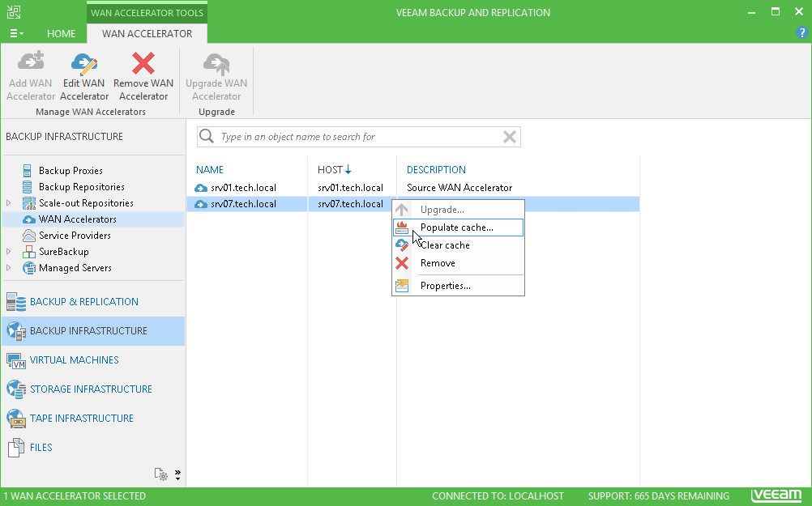812x506 pixels.
Task: Click the Backup & Replication view icon
Action: pos(16,302)
